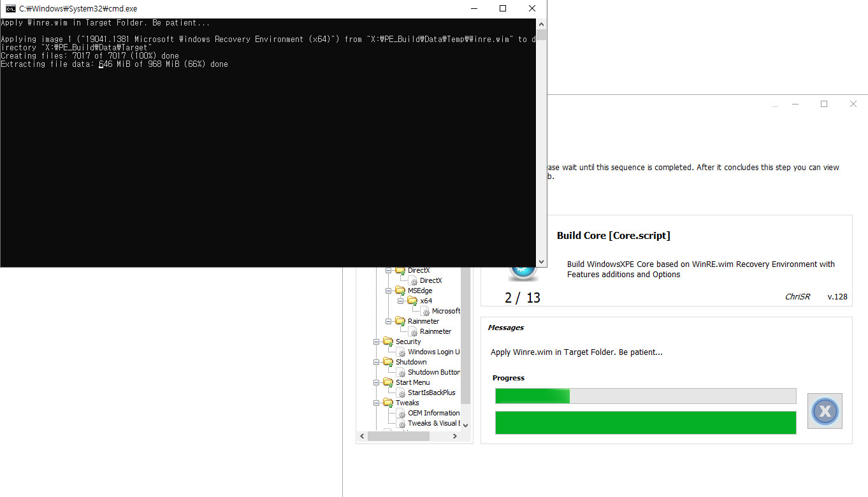Image resolution: width=868 pixels, height=497 pixels.
Task: Click the DirectX folder icon
Action: (x=400, y=271)
